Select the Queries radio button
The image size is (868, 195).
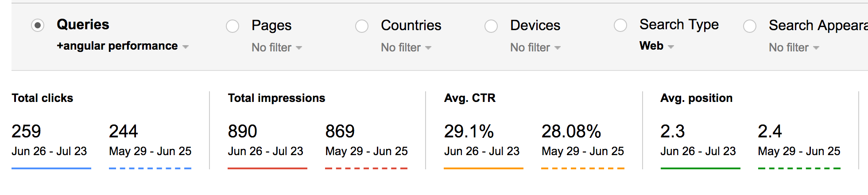click(38, 26)
